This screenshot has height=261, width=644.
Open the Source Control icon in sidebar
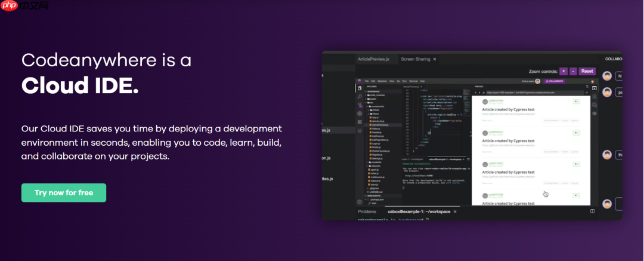click(360, 105)
